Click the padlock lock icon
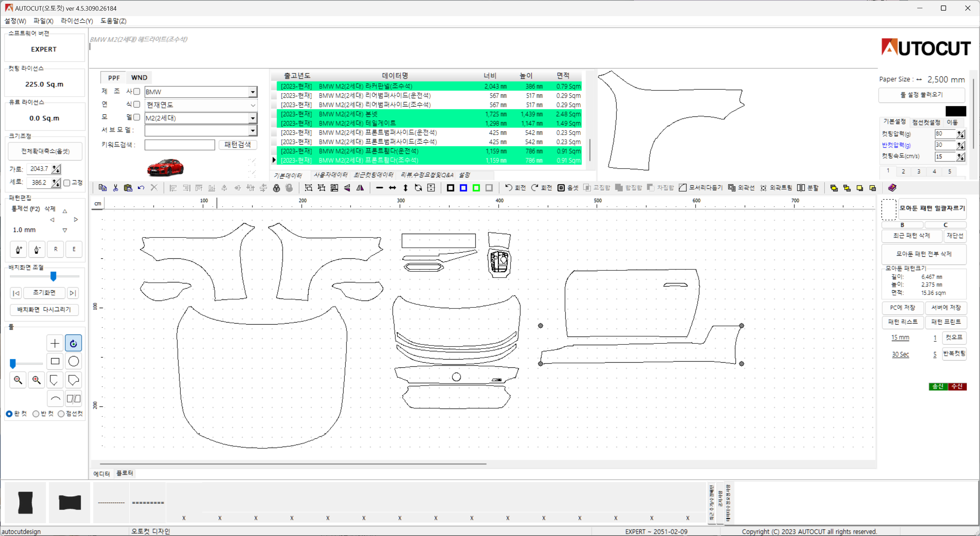Image resolution: width=980 pixels, height=536 pixels. (x=277, y=187)
